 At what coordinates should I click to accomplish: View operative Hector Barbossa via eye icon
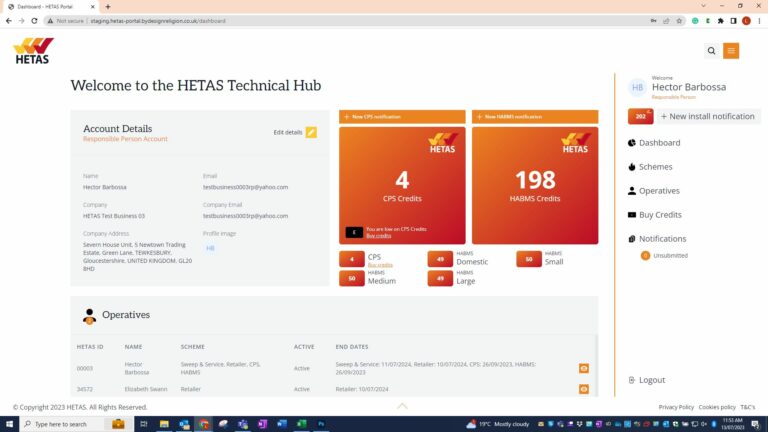point(583,368)
